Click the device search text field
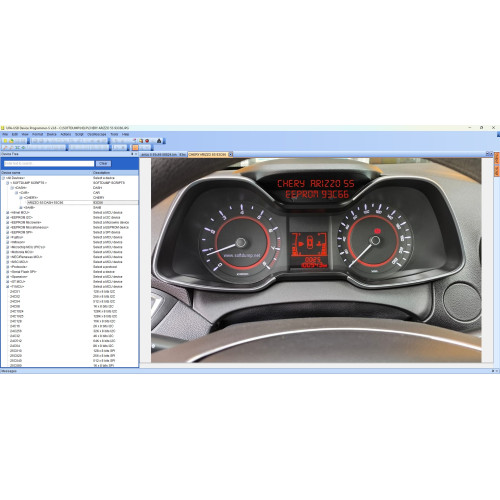 pyautogui.click(x=49, y=163)
